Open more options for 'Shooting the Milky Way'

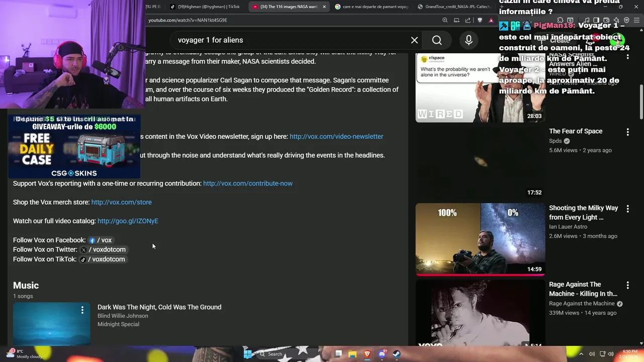627,209
